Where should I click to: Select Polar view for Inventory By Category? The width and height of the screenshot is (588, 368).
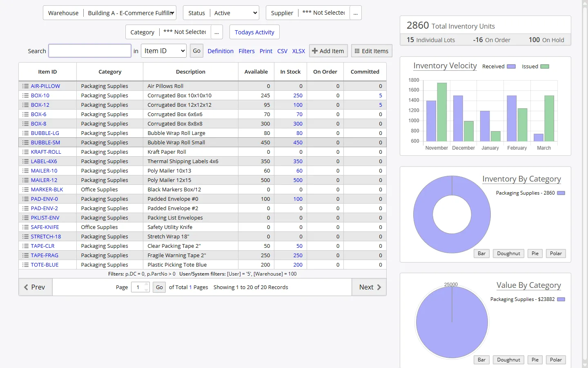tap(556, 253)
